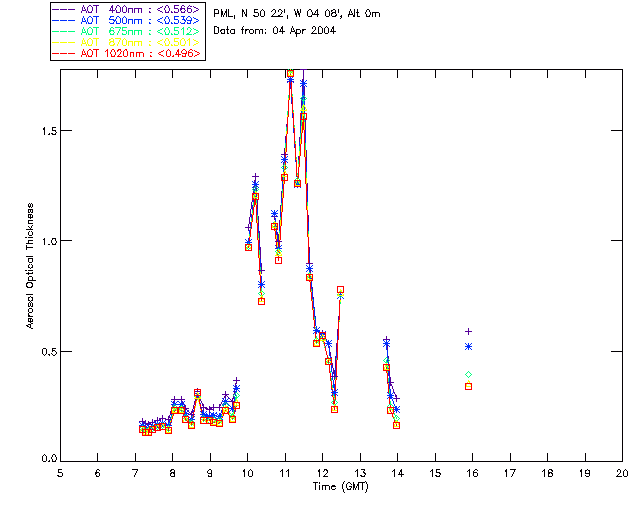Viewport: 640px width, 512px height.
Task: Click the x-axis label 13
Action: 360,473
